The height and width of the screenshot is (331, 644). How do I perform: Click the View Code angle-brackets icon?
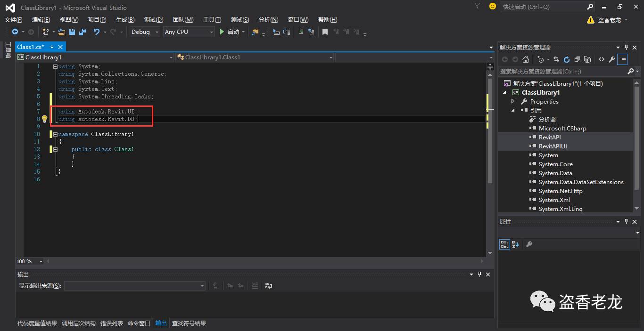601,59
